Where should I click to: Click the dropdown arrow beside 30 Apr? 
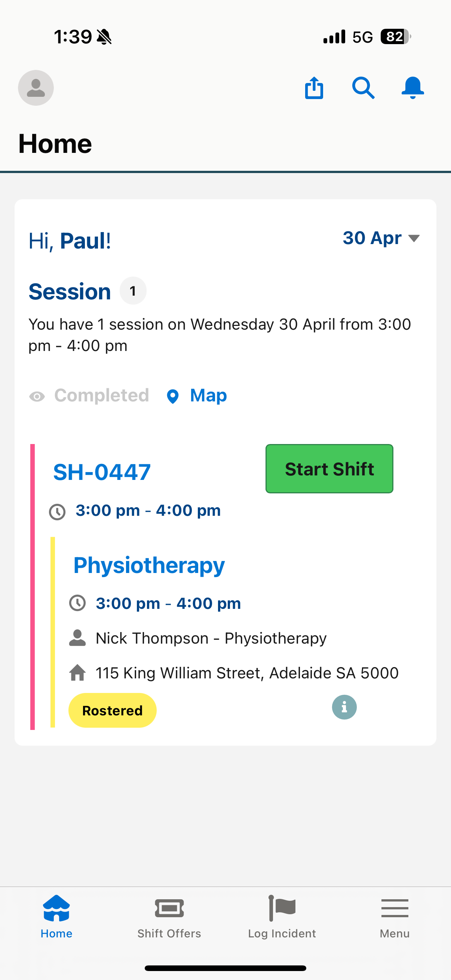pyautogui.click(x=414, y=238)
